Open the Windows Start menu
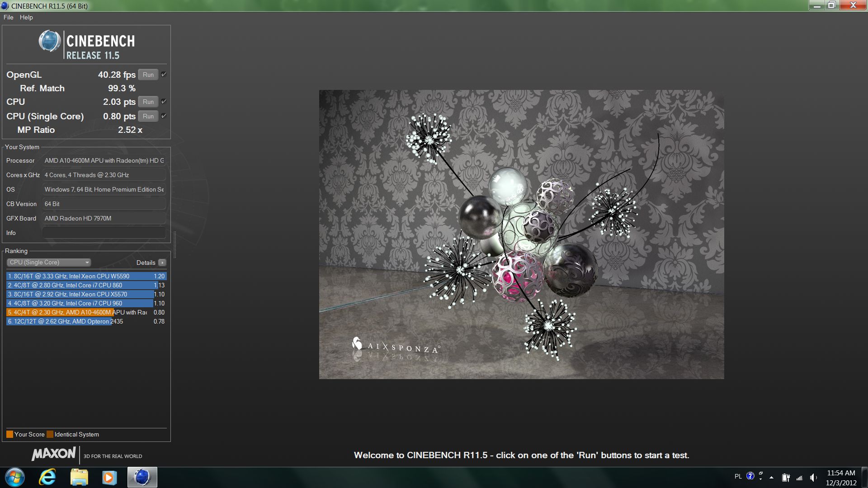This screenshot has height=488, width=868. pos(15,477)
